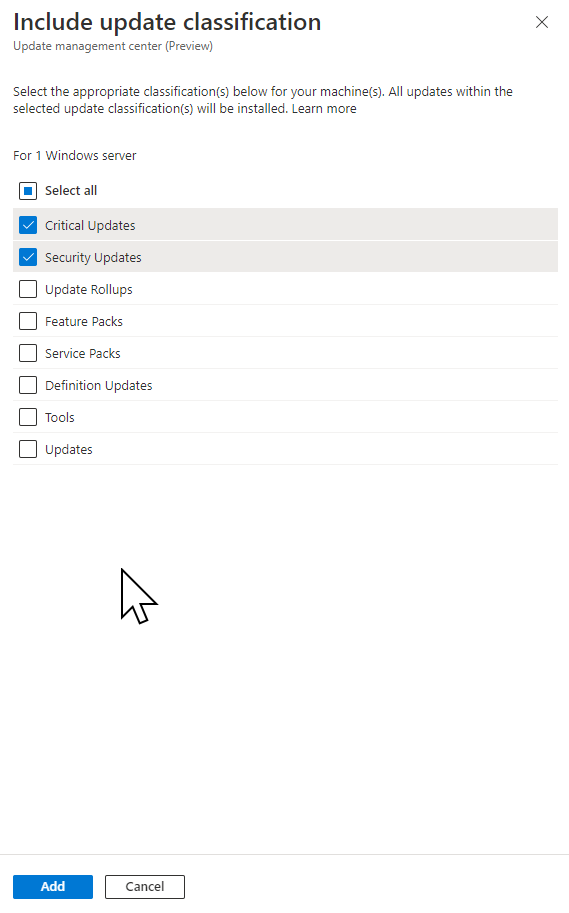
Task: Select the Definition Updates label text
Action: (98, 385)
